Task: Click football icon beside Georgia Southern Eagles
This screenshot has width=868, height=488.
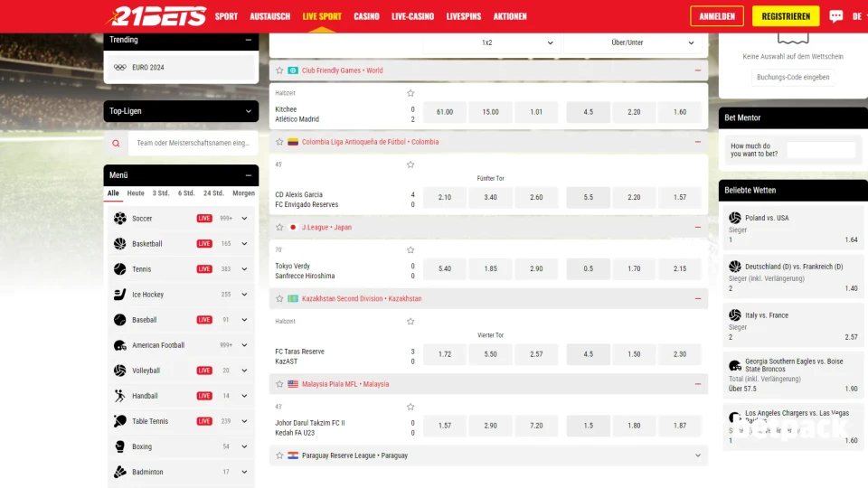Action: (734, 365)
